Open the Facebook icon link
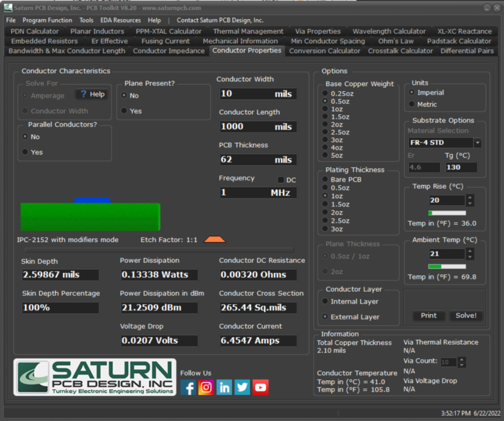This screenshot has height=421, width=504. [188, 388]
